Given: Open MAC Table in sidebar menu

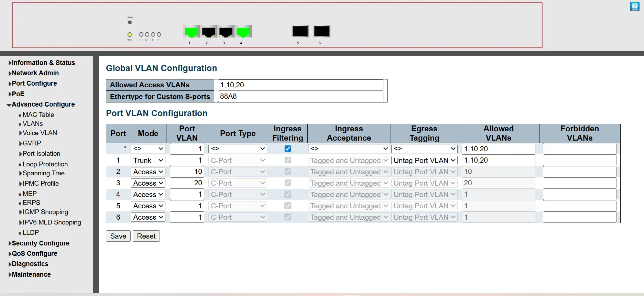Looking at the screenshot, I should pyautogui.click(x=38, y=114).
